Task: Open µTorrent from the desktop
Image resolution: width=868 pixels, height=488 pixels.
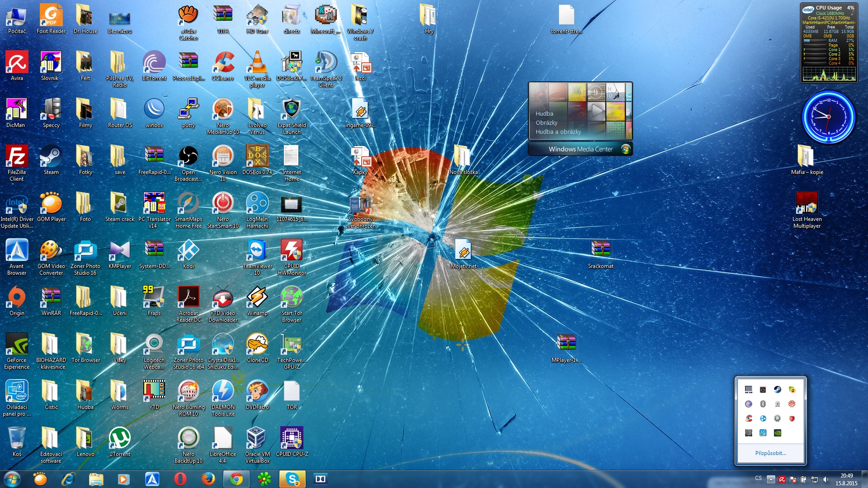Action: tap(120, 438)
